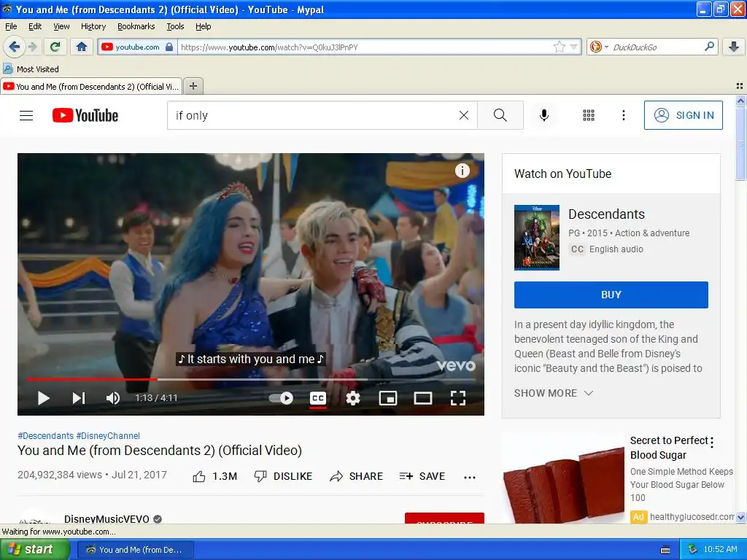Click the DuckDuckGo search magnifier icon
The width and height of the screenshot is (747, 560).
pyautogui.click(x=709, y=47)
